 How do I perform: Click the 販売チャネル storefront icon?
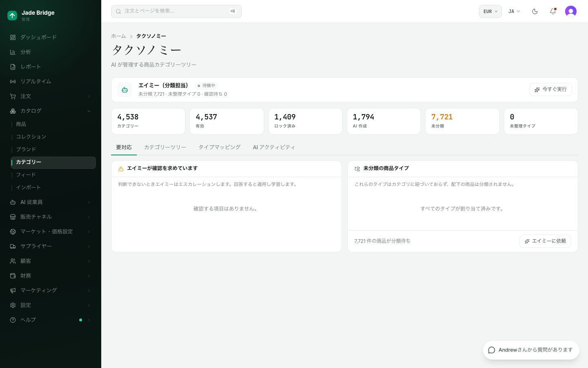[x=13, y=217]
